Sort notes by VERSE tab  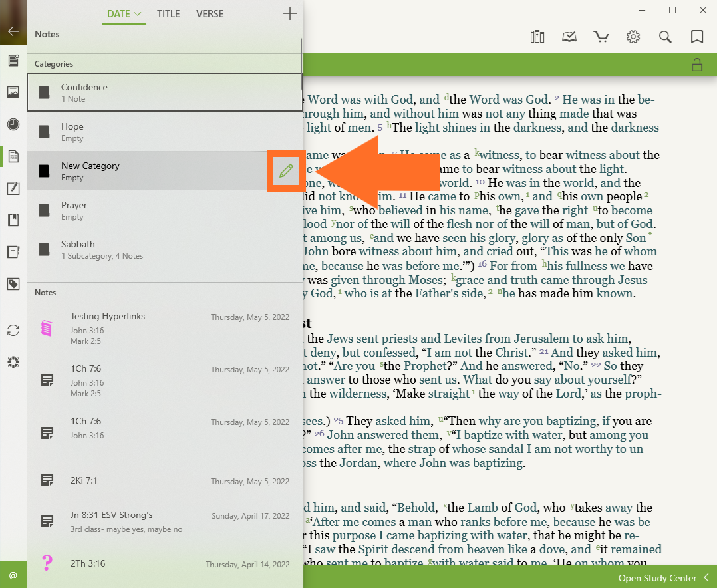pyautogui.click(x=210, y=14)
